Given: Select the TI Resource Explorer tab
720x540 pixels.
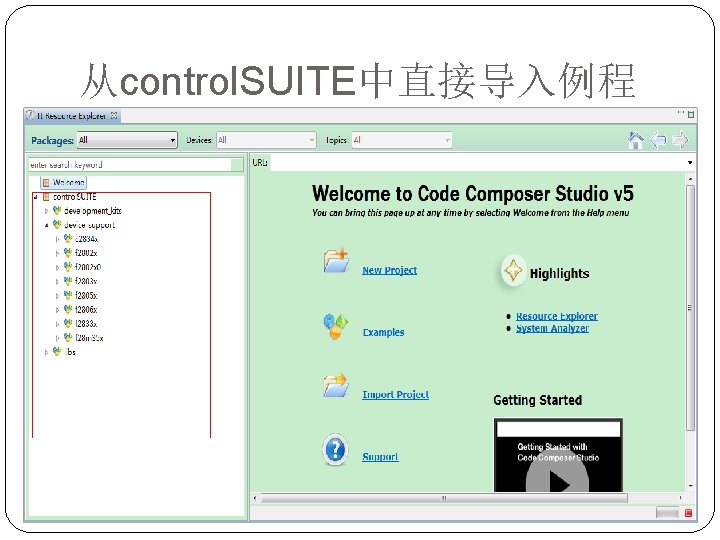Looking at the screenshot, I should pos(71,116).
